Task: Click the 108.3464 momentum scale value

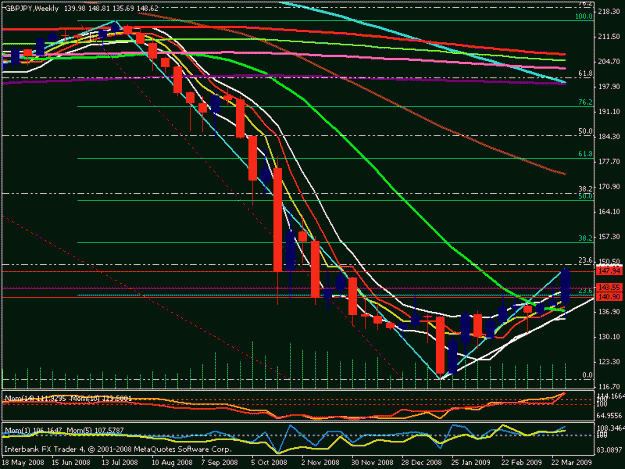Action: pos(611,428)
